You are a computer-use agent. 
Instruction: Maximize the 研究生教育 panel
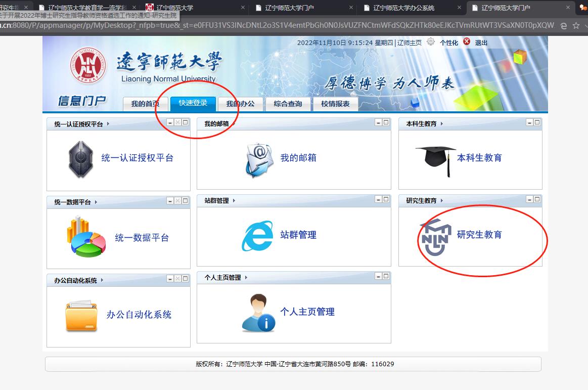(537, 199)
